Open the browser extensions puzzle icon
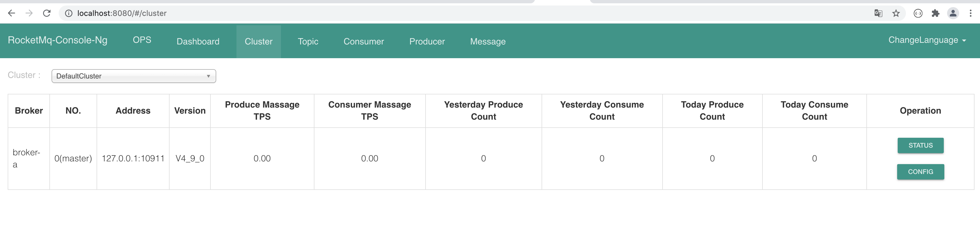This screenshot has width=980, height=236. click(x=936, y=13)
